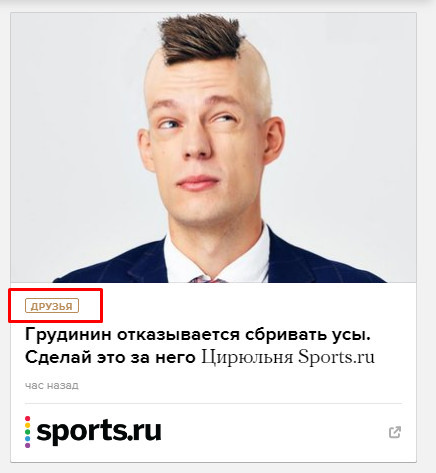Click the red dot in sports.ru logo

coord(27,419)
